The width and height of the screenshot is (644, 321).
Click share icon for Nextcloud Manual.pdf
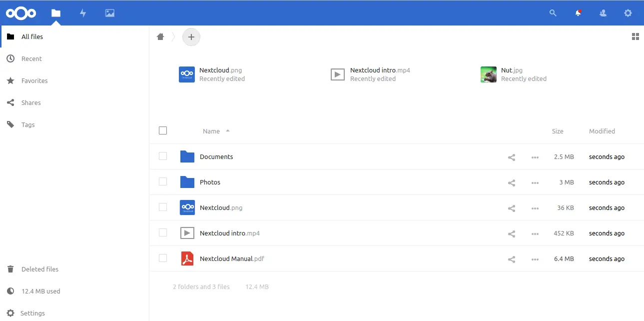511,259
